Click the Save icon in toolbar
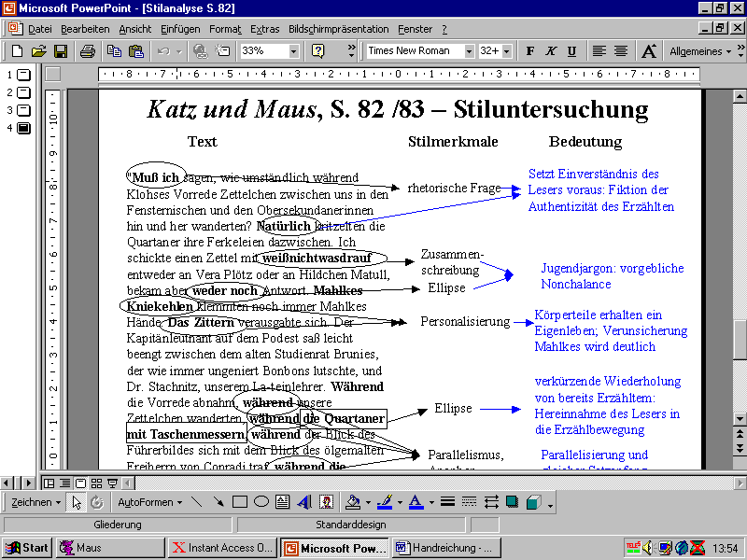This screenshot has height=560, width=747. click(60, 51)
